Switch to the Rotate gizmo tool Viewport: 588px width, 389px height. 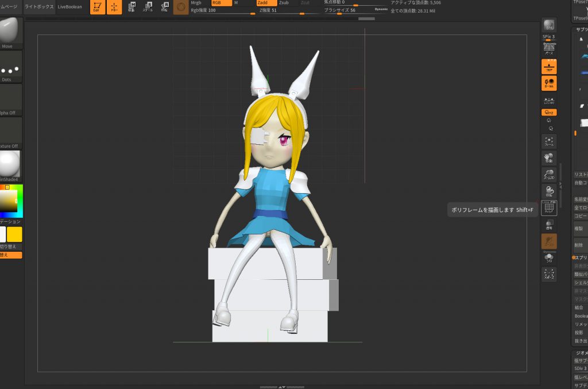(x=165, y=7)
